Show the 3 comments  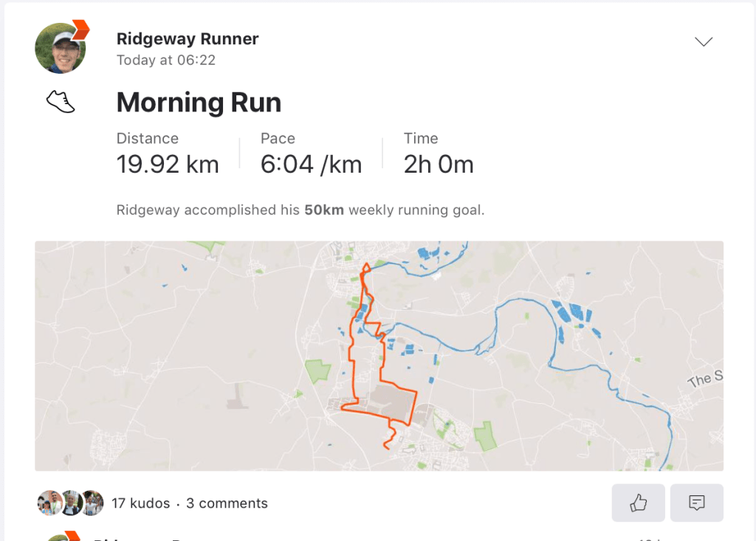click(227, 503)
